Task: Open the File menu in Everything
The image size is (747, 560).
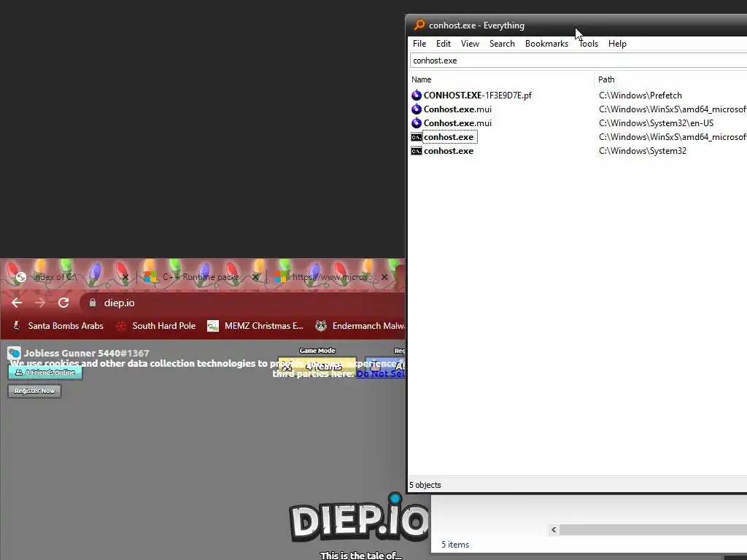Action: coord(419,43)
